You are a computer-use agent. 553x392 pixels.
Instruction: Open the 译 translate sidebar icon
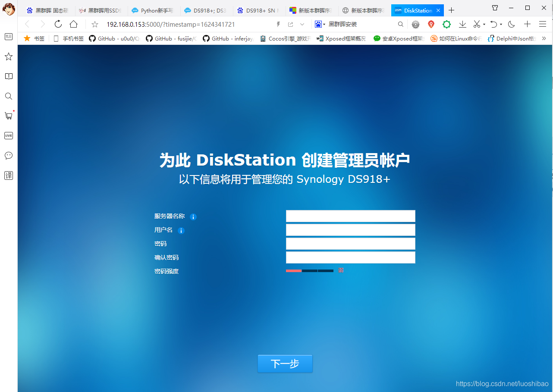point(9,176)
